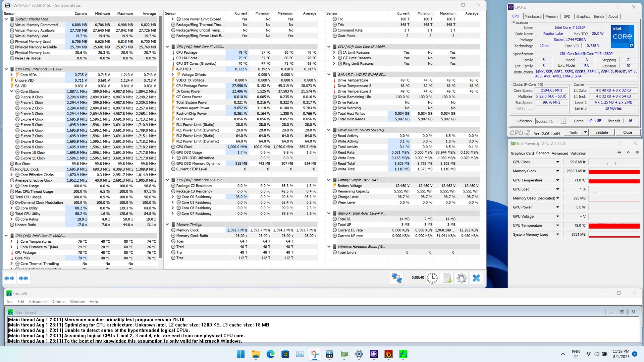
Task: Open CPU Temperature dropdown in GPU-Z
Action: click(x=558, y=225)
